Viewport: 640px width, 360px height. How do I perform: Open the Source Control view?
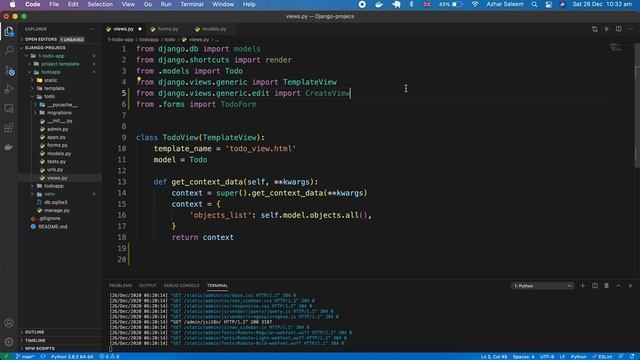[x=9, y=70]
